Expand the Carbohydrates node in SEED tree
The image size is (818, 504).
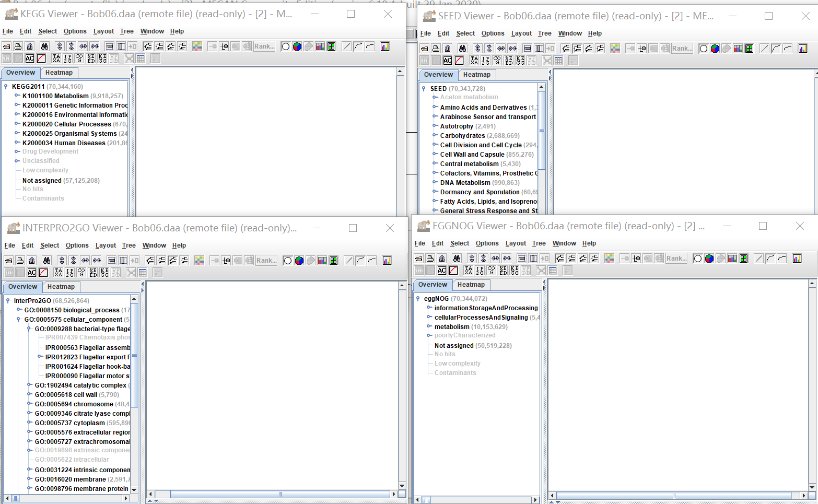click(x=435, y=135)
